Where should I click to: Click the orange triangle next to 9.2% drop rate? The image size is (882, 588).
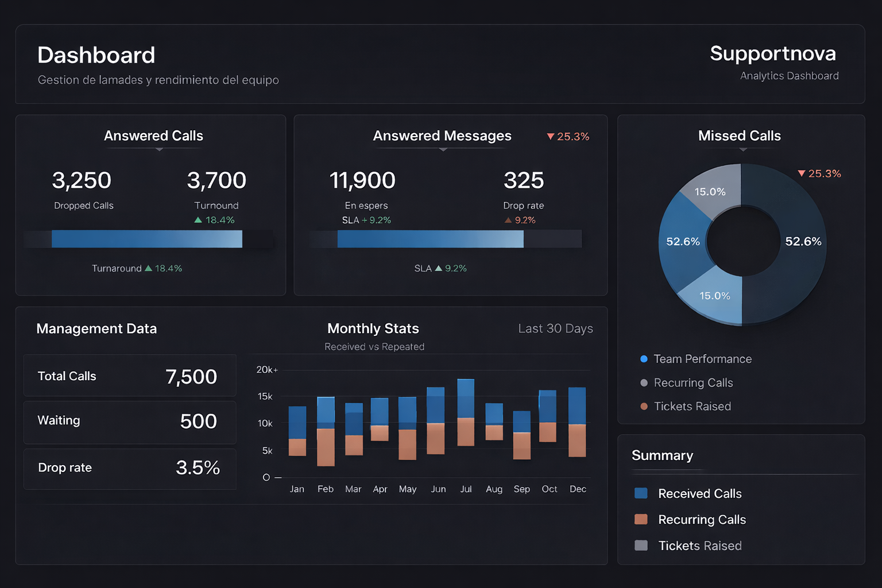point(508,220)
